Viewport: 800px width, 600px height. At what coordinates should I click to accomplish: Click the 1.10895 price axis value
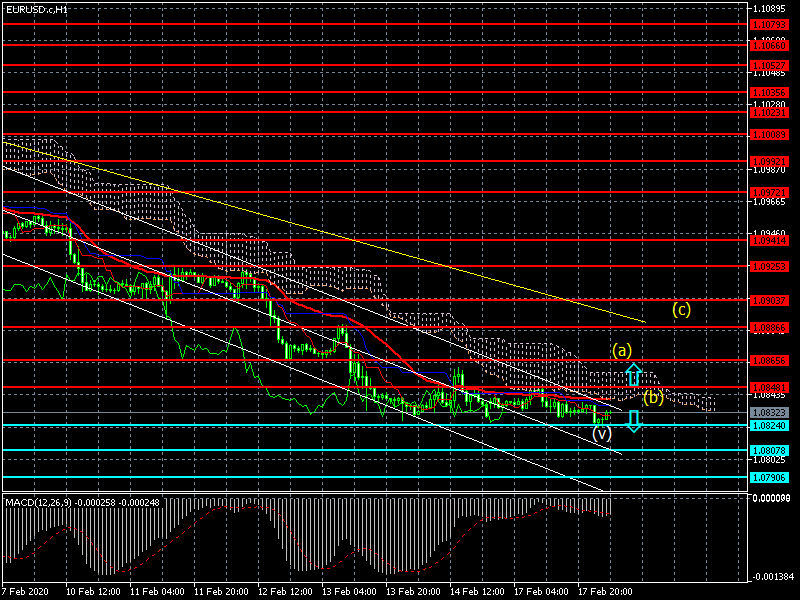pos(769,9)
